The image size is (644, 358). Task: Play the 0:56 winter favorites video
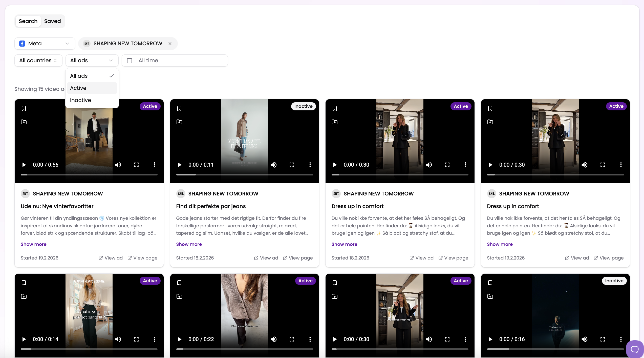[24, 165]
